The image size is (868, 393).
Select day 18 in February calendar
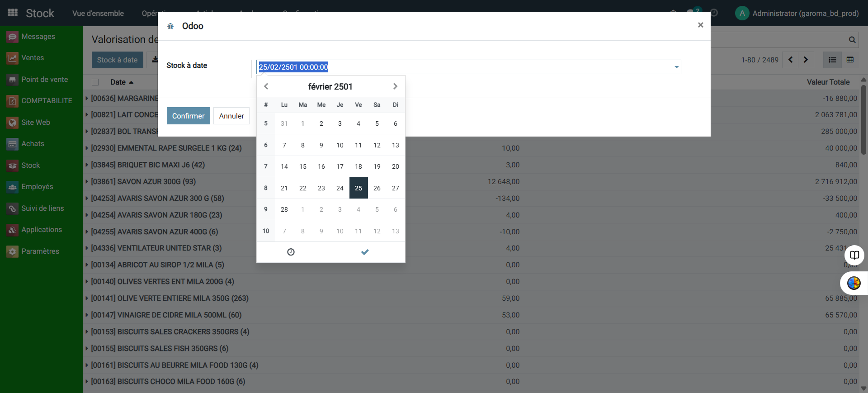point(358,166)
